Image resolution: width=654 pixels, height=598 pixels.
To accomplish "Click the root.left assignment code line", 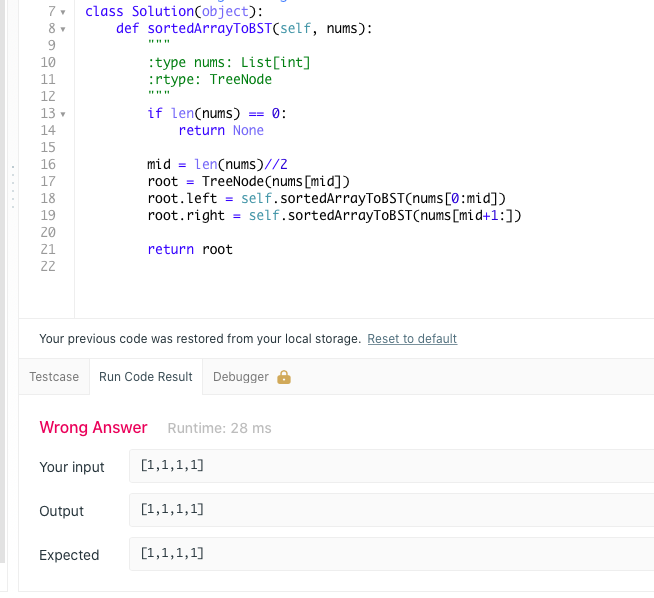I will click(327, 198).
